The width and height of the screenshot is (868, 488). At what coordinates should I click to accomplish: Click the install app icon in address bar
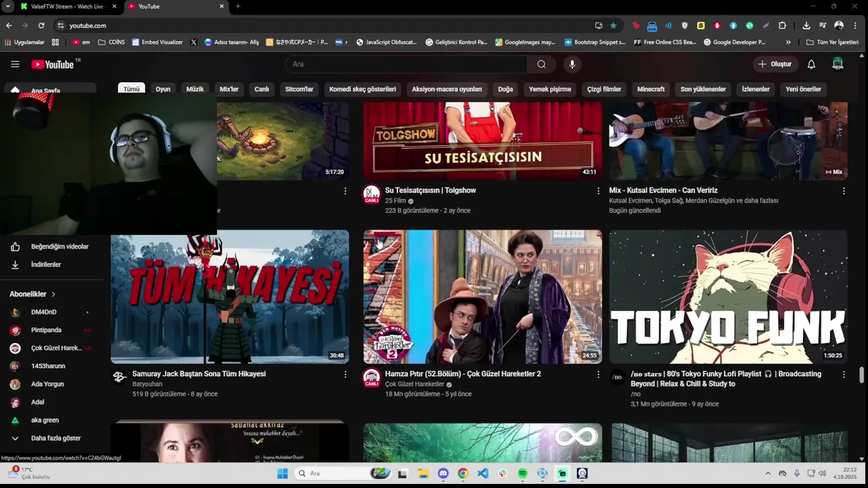click(x=599, y=25)
